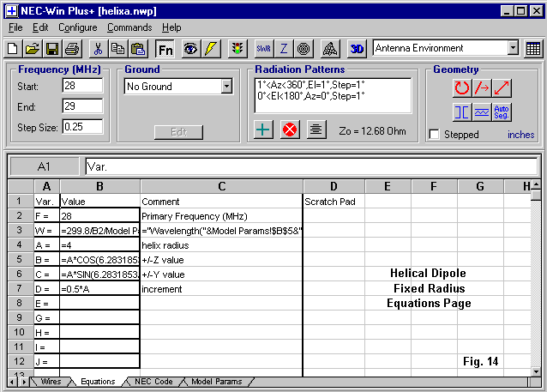Viewport: 547px width, 392px height.
Task: Open the 3D view icon
Action: pos(358,49)
